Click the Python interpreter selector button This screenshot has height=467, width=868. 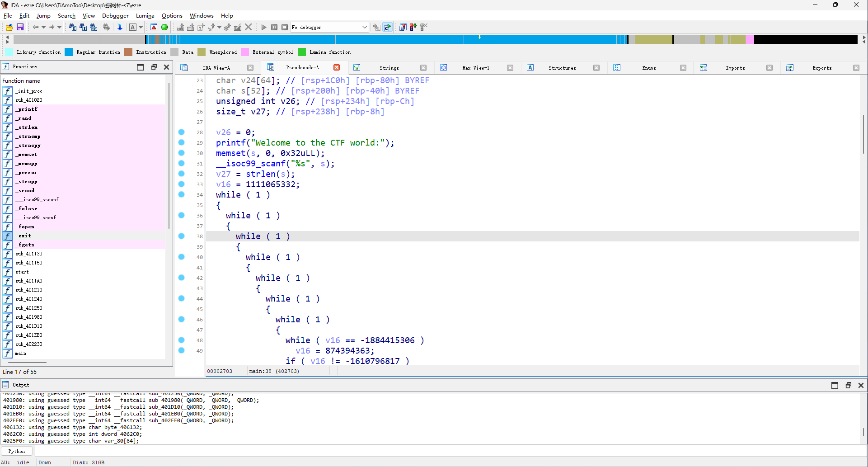point(17,451)
